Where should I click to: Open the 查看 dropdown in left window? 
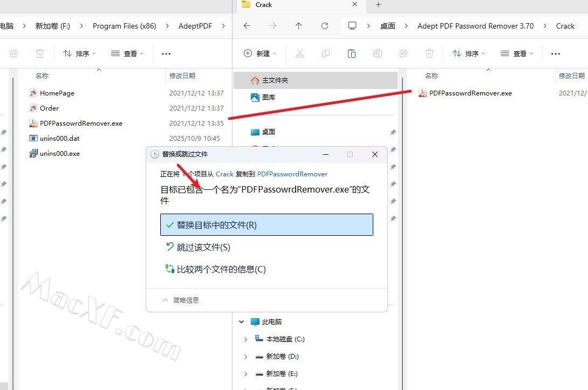(x=127, y=53)
